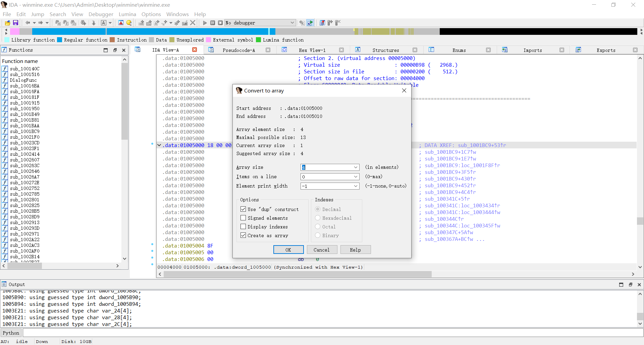Click the green arrow C toolbar icon
Image resolution: width=644 pixels, height=345 pixels.
point(310,23)
